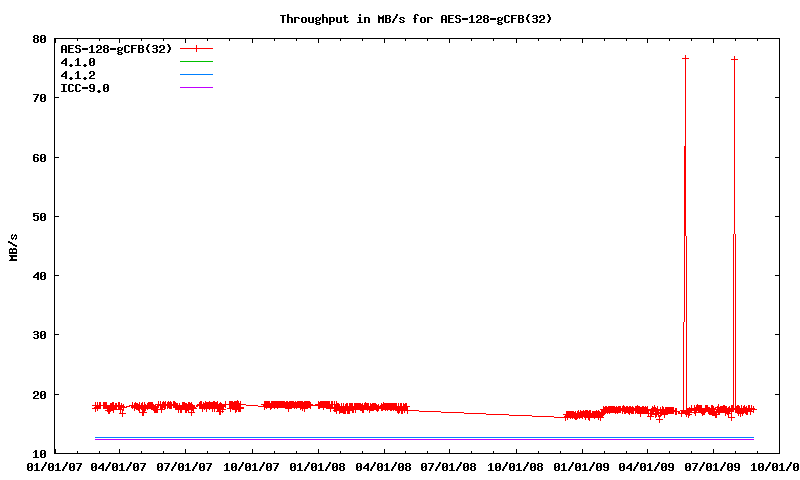Screen dimensions: 800x480
Task: Click the peak of the first throughput spike
Action: coord(685,59)
